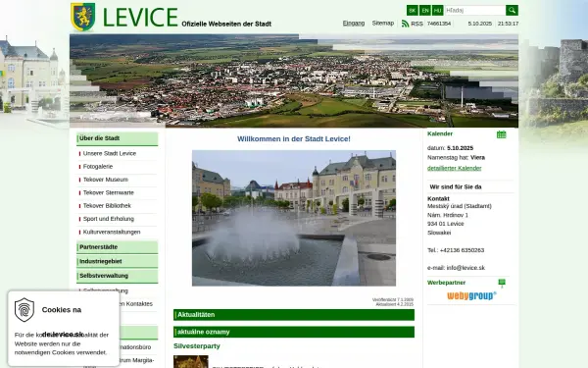The width and height of the screenshot is (588, 368).
Task: Go to Tekover Sternwarte
Action: click(x=109, y=192)
